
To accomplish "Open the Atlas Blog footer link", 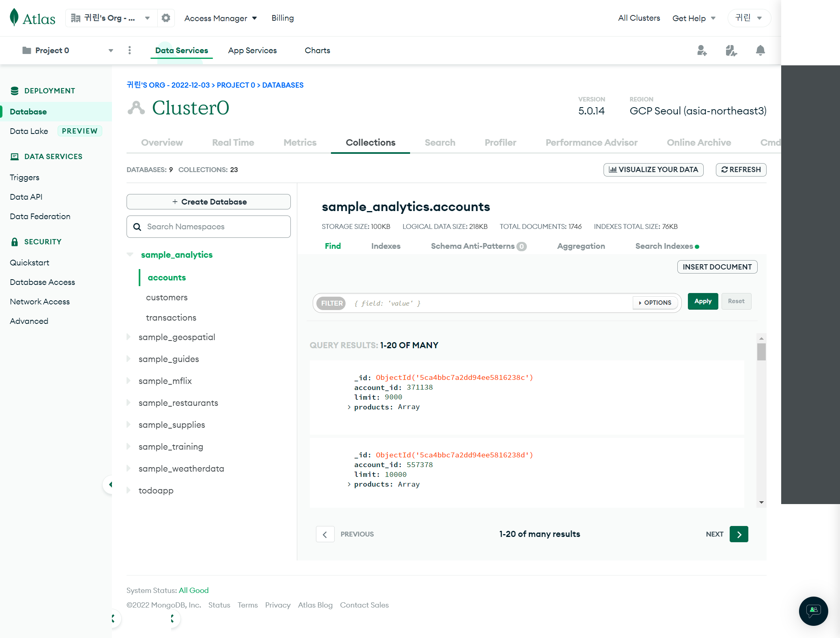I will pyautogui.click(x=315, y=605).
